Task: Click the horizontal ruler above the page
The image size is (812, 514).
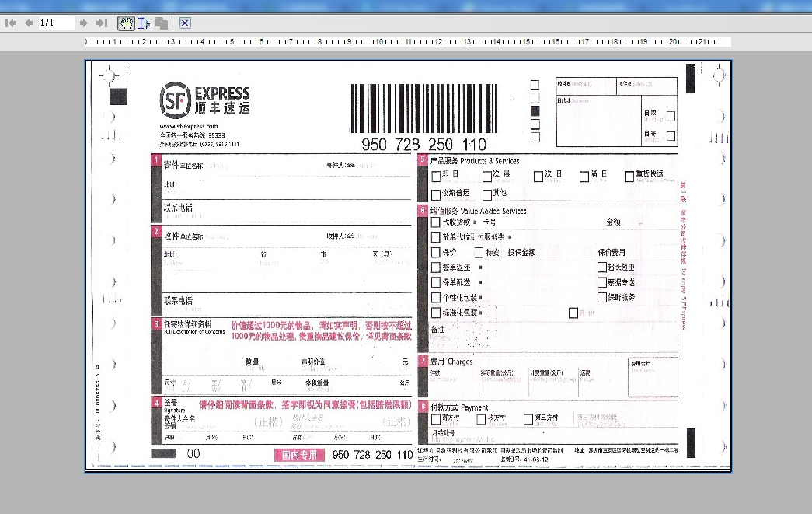Action: [x=408, y=41]
